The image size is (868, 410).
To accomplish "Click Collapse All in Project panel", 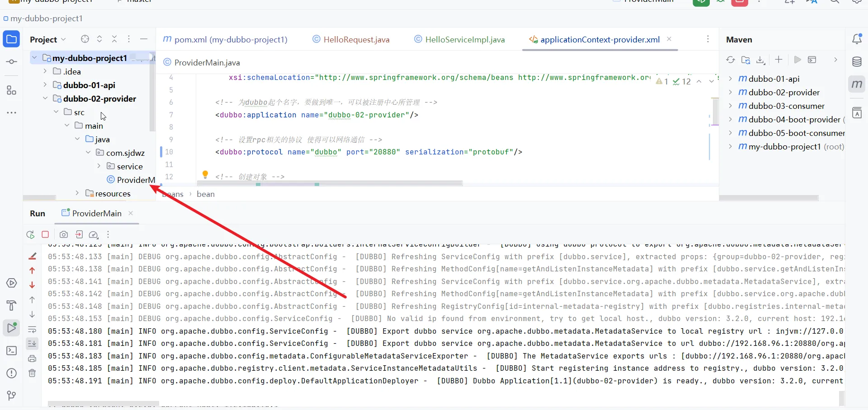I will (114, 39).
